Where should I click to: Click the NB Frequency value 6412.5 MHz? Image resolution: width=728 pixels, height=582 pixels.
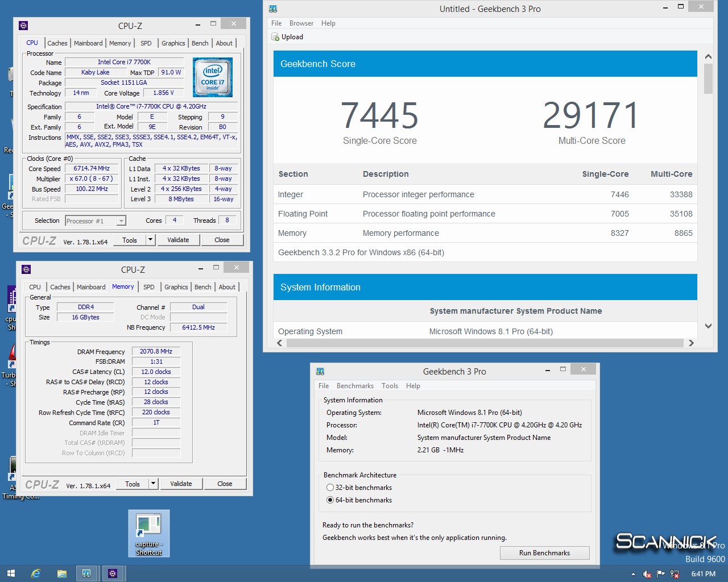click(198, 327)
